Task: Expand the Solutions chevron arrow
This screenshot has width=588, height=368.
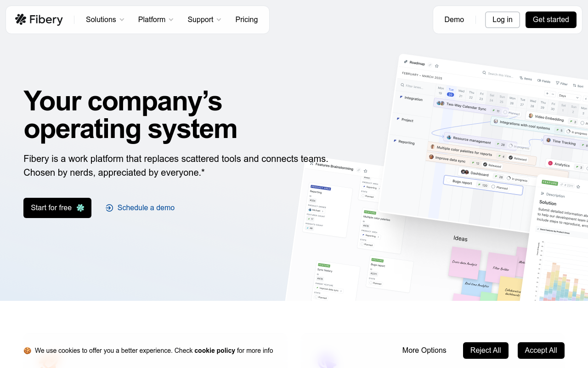Action: [122, 20]
